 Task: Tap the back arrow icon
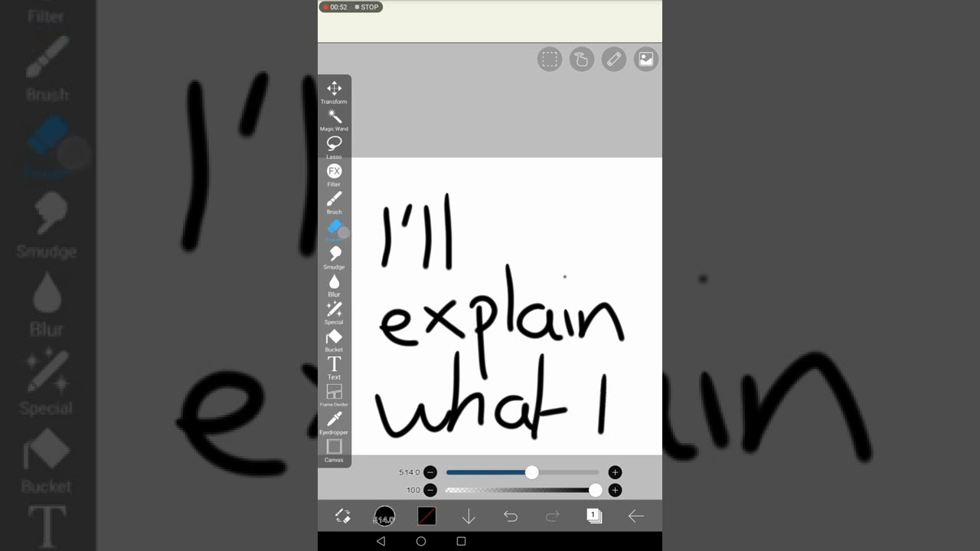pyautogui.click(x=636, y=517)
